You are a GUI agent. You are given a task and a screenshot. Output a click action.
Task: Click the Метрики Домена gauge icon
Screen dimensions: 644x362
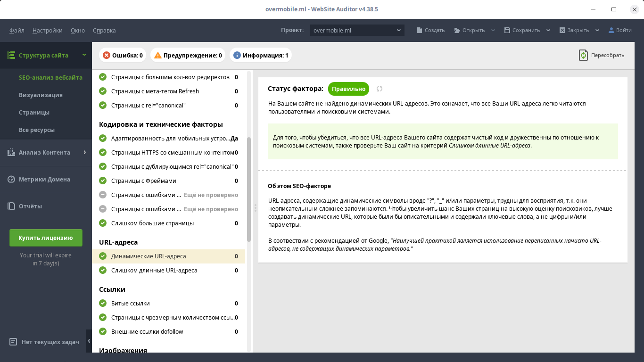11,179
